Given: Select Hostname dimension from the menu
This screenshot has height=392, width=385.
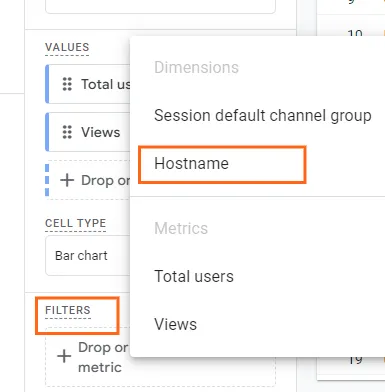Looking at the screenshot, I should click(191, 163).
